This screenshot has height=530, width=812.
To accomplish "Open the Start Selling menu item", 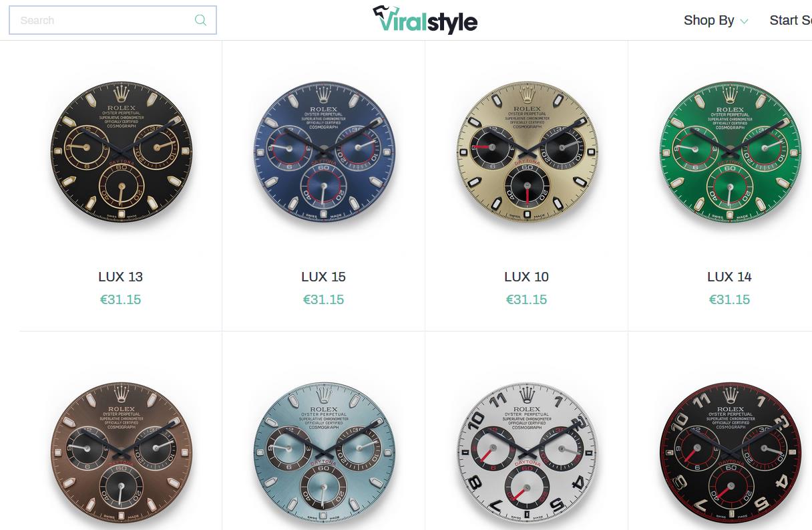I will pyautogui.click(x=791, y=20).
